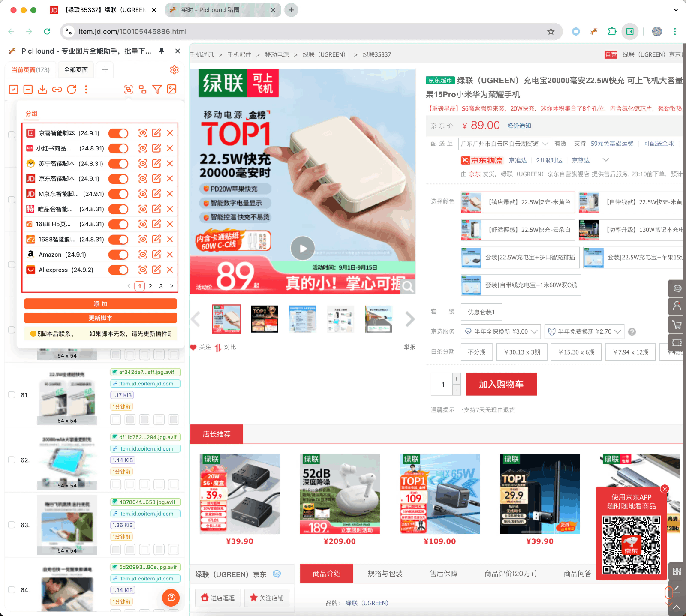Image resolution: width=686 pixels, height=616 pixels.
Task: Click 加入购物车 button
Action: pos(501,384)
